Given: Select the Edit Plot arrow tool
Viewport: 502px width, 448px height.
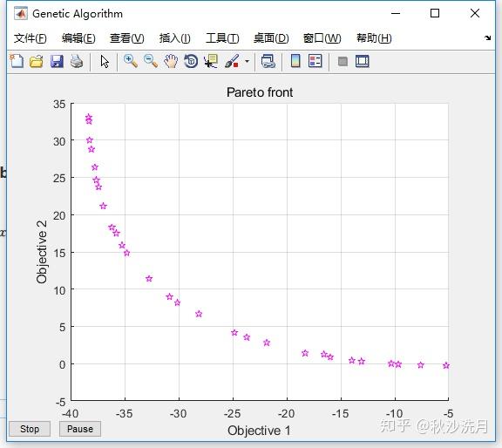Looking at the screenshot, I should click(x=105, y=61).
